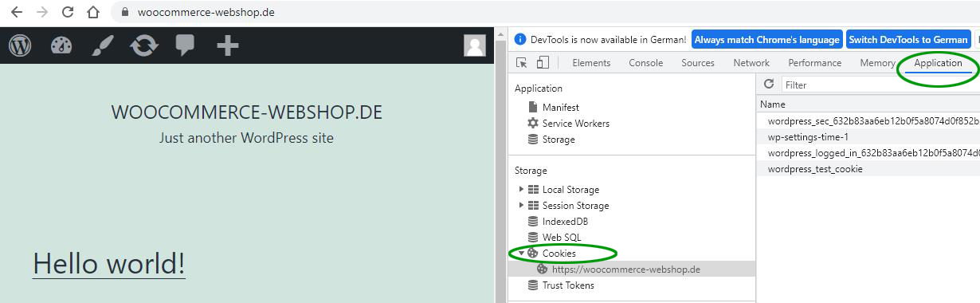
Task: Click the padlock site info icon
Action: pyautogui.click(x=125, y=13)
